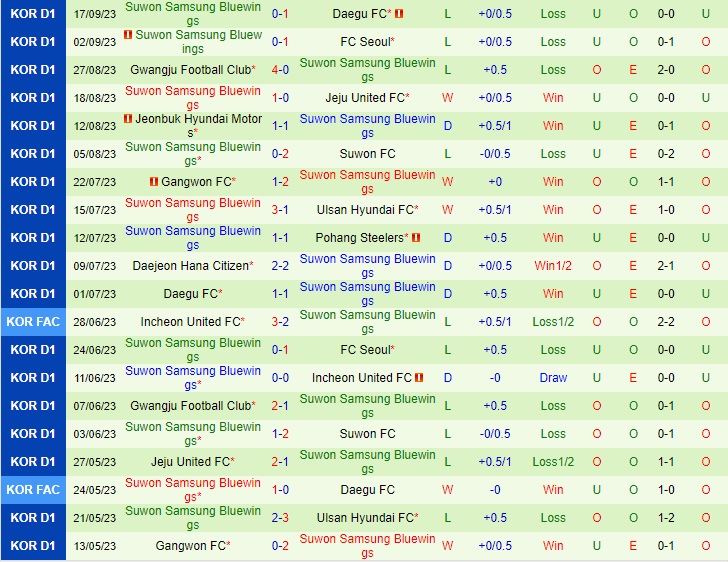
Task: Select the date 03/06/23
Action: point(95,434)
